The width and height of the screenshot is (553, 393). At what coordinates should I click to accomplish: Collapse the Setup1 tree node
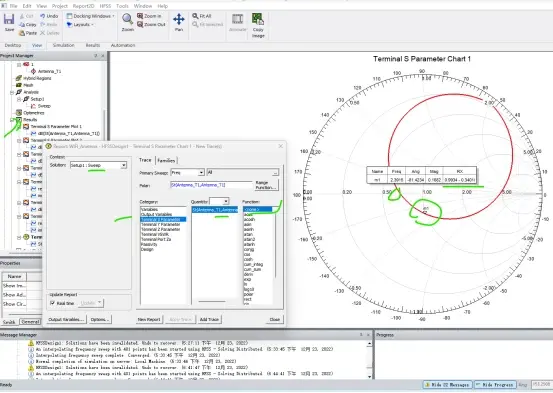click(19, 99)
